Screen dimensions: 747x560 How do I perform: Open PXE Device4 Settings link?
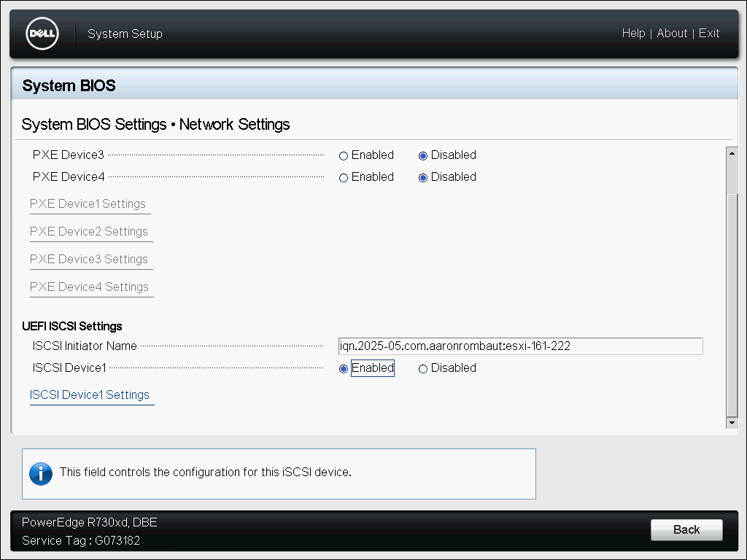89,287
